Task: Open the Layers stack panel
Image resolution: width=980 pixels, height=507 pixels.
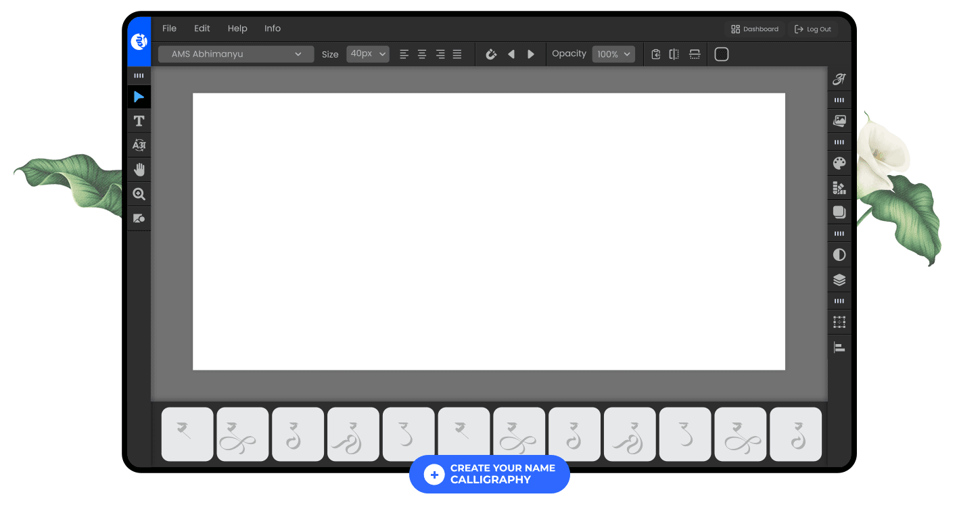Action: pyautogui.click(x=839, y=279)
